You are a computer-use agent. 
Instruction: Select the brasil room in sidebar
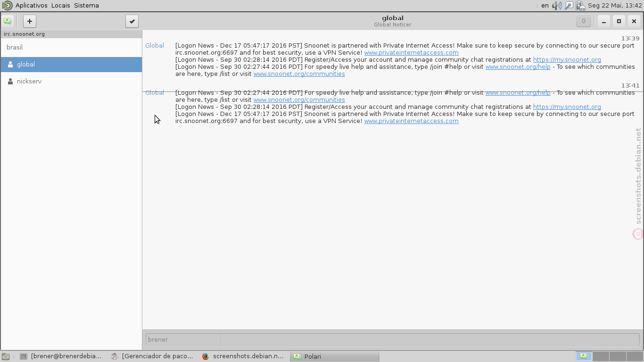pos(71,47)
